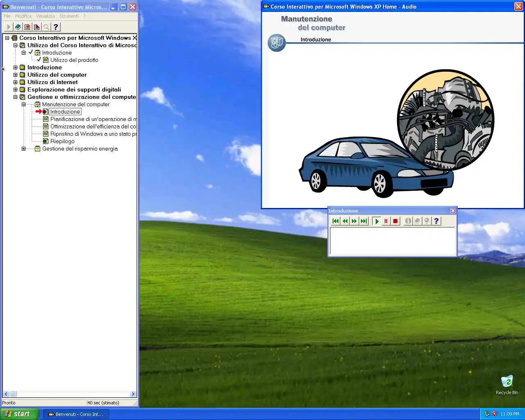This screenshot has width=525, height=420.
Task: Click the tree horizontal scrollbar right arrow
Action: pos(133,394)
